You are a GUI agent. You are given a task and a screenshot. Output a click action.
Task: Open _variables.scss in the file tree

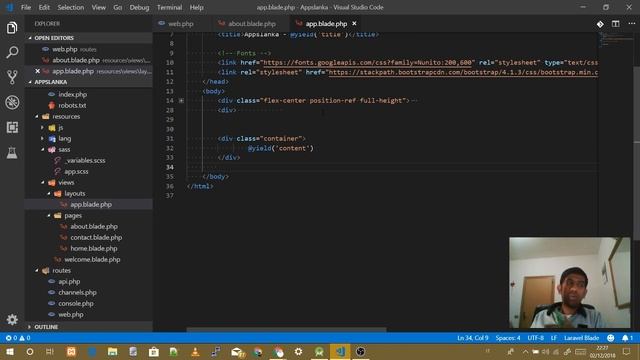(85, 160)
